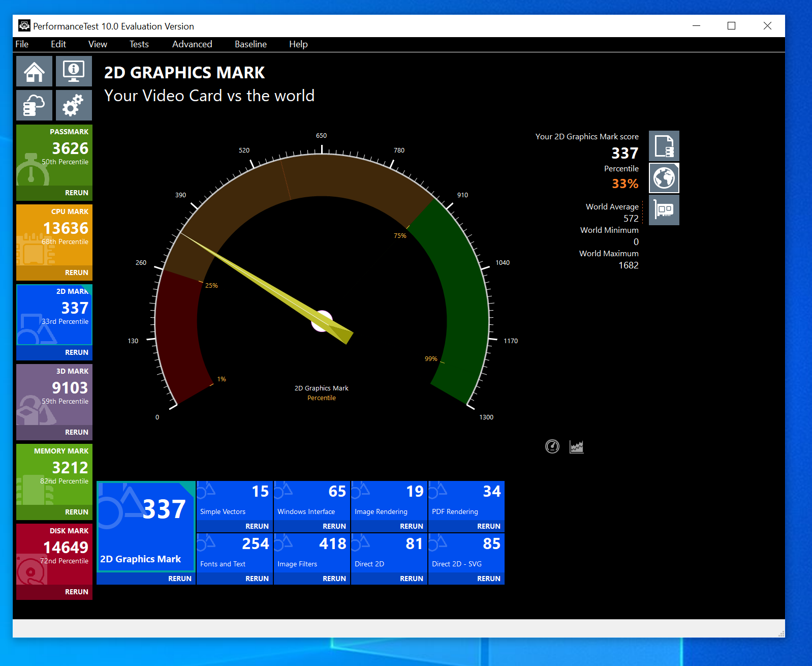
Task: Select the Image Rendering result tile
Action: (389, 500)
